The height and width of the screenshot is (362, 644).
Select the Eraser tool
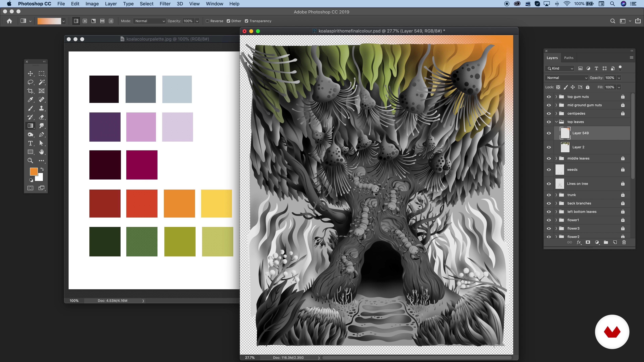pos(41,117)
